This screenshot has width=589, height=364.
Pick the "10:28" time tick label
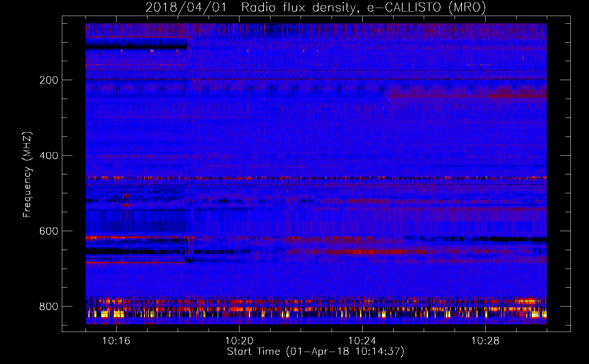coord(485,341)
